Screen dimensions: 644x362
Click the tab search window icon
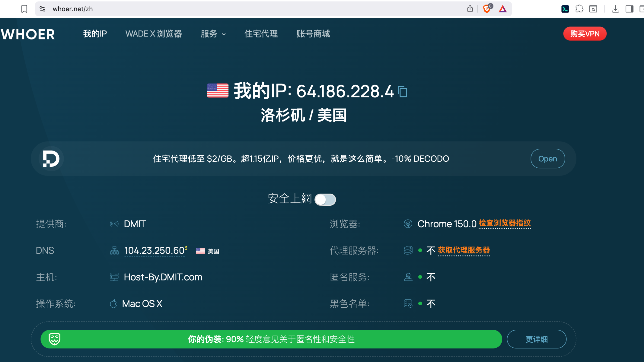[593, 9]
